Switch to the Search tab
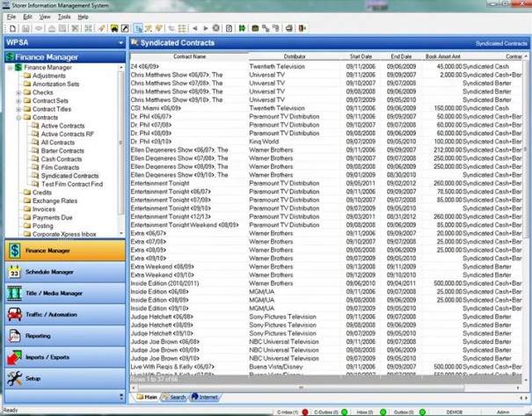Image resolution: width=532 pixels, height=416 pixels. pyautogui.click(x=174, y=397)
